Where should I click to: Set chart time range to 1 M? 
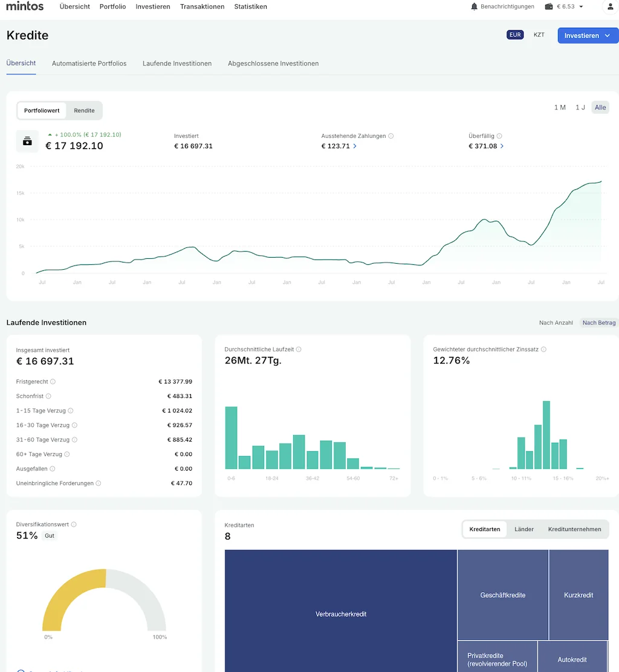point(560,108)
